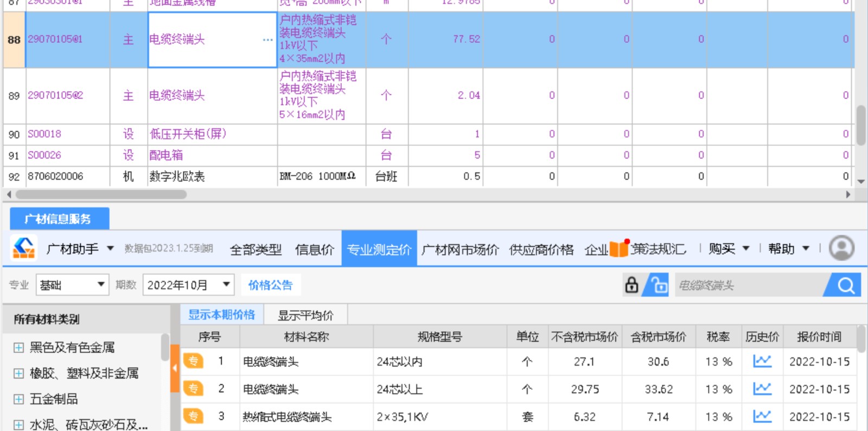Click the upper table horizontal scrollbar thumb
The width and height of the screenshot is (868, 431).
(x=101, y=194)
